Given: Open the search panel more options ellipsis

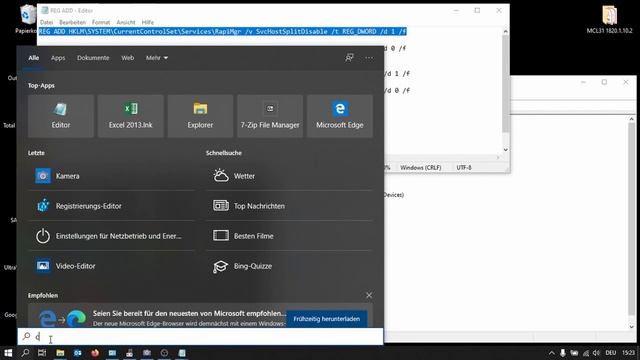Looking at the screenshot, I should coord(369,58).
